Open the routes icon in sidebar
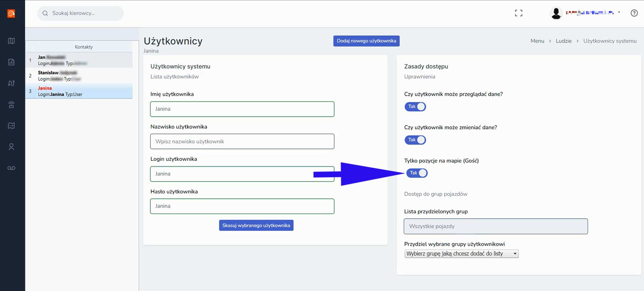 pyautogui.click(x=11, y=83)
